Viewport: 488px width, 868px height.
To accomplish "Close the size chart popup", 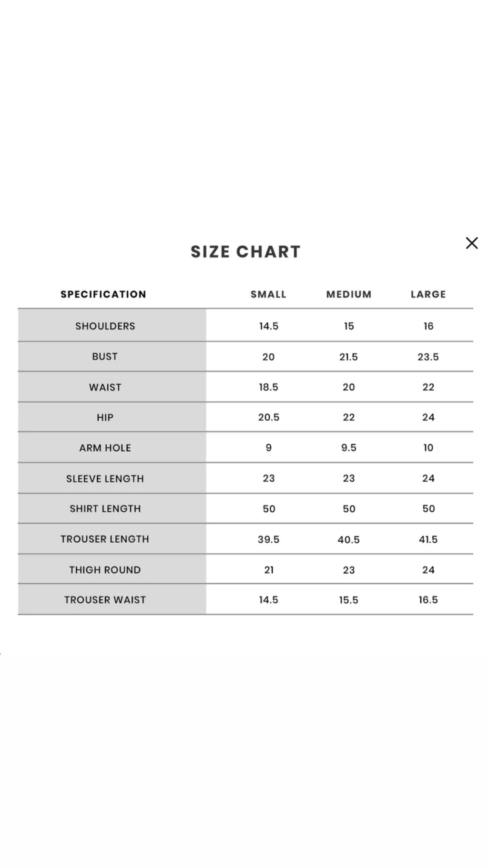I will click(x=471, y=243).
